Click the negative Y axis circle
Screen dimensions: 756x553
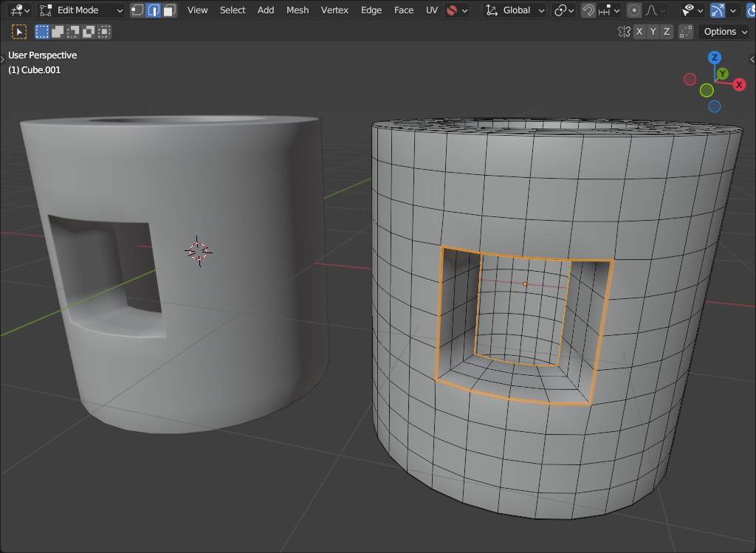click(707, 90)
